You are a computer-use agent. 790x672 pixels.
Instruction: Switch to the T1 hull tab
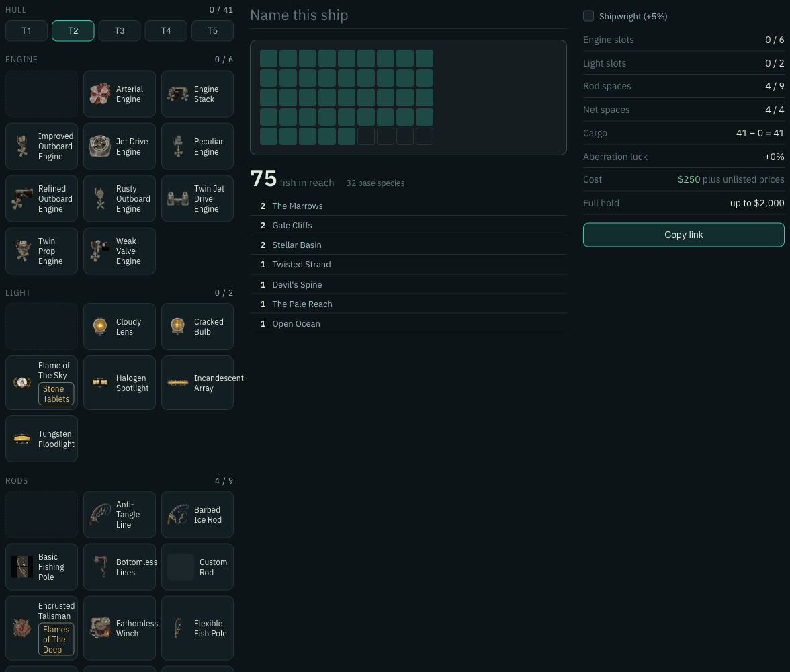pos(27,31)
